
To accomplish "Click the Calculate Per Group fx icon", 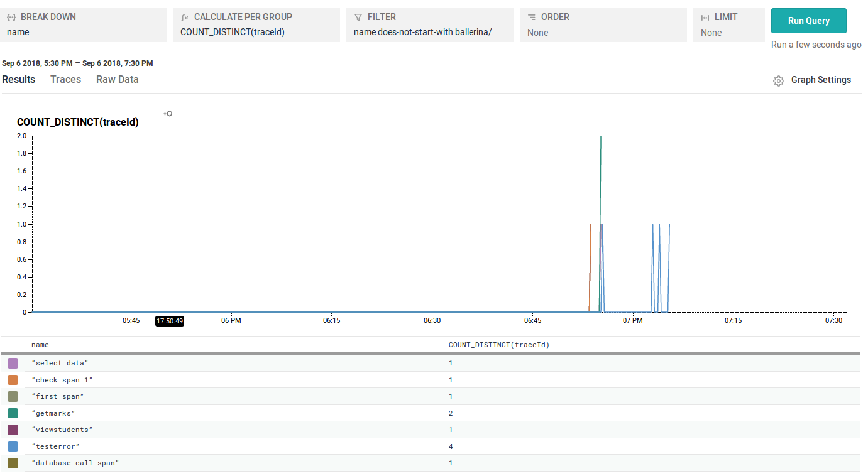I will click(185, 18).
